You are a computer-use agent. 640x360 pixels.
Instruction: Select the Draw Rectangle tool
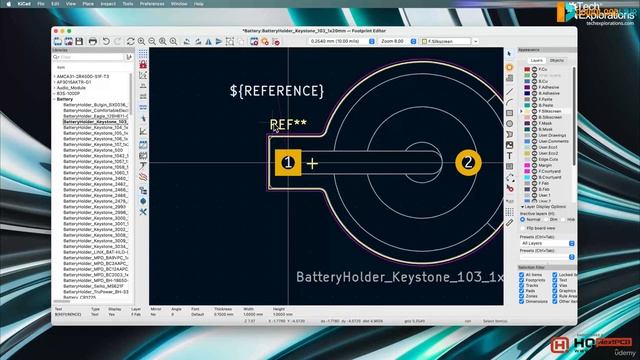tap(509, 113)
